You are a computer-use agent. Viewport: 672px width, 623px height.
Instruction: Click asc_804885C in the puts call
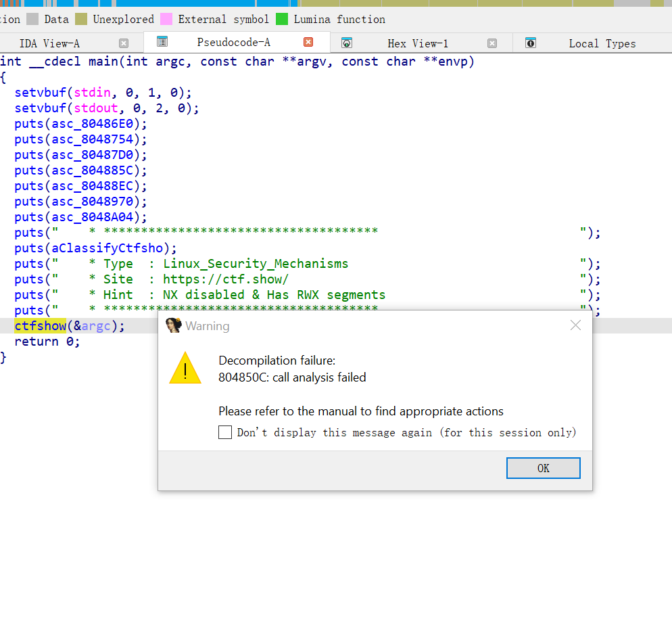92,170
